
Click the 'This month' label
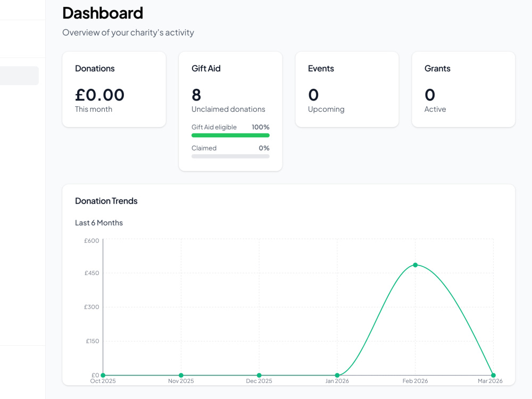pyautogui.click(x=93, y=109)
